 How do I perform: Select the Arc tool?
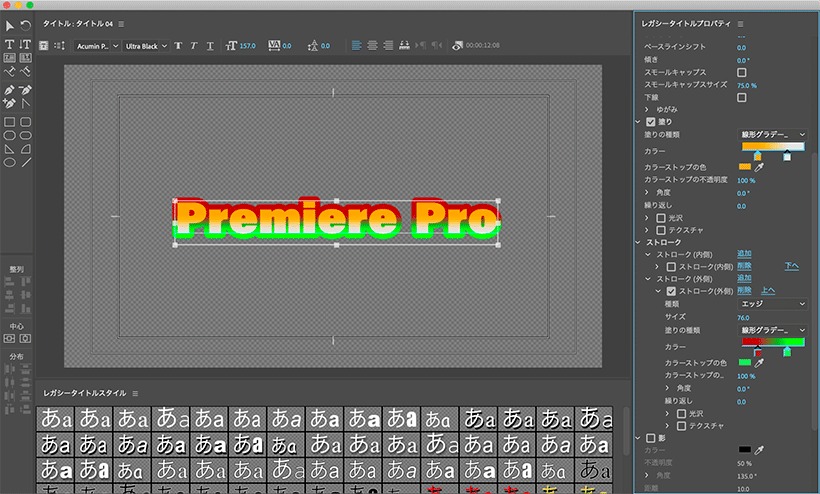coord(26,149)
